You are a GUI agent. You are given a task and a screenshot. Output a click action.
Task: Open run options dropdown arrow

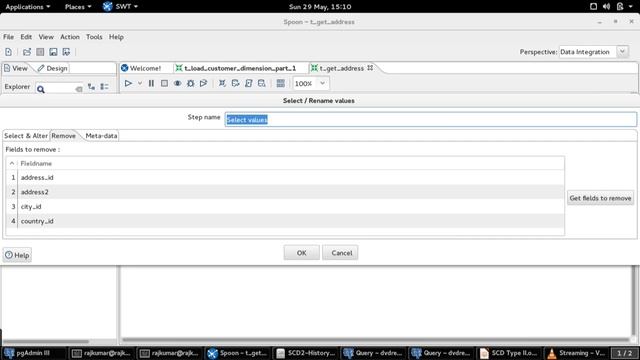tap(140, 83)
